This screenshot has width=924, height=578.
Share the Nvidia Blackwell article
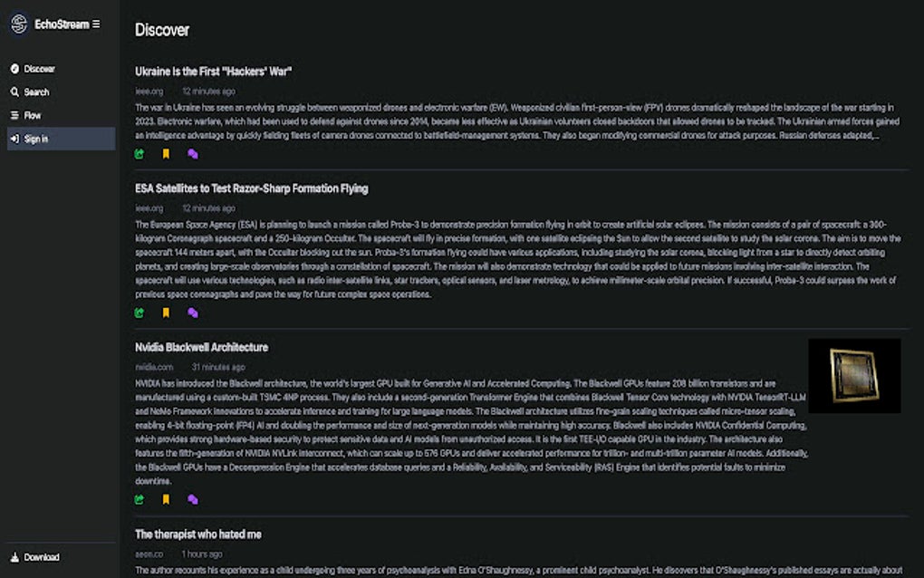[x=138, y=498]
